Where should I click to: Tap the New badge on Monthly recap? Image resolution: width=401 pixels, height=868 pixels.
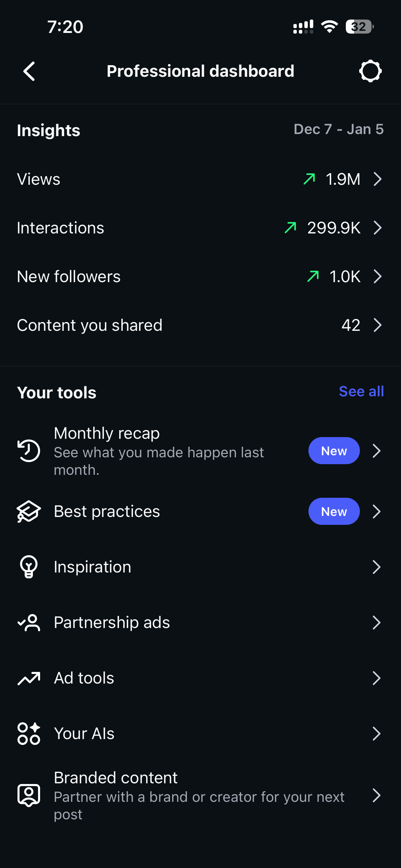(334, 451)
